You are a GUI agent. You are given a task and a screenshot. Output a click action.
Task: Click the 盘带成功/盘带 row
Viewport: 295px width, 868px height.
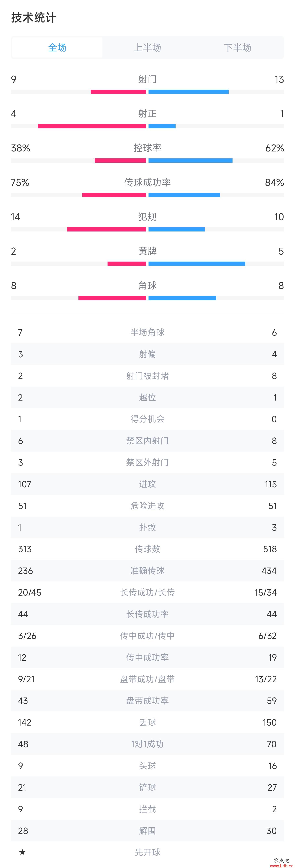(147, 679)
